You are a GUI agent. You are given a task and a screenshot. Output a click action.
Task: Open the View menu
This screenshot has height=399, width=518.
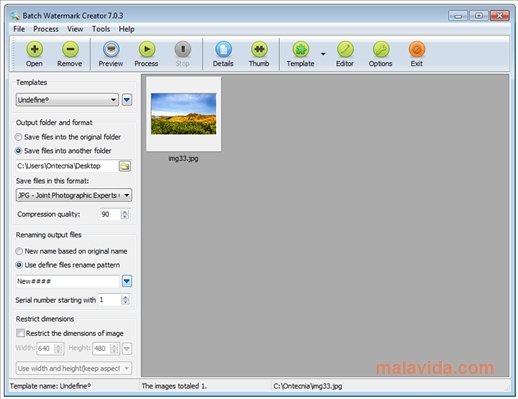tap(75, 29)
